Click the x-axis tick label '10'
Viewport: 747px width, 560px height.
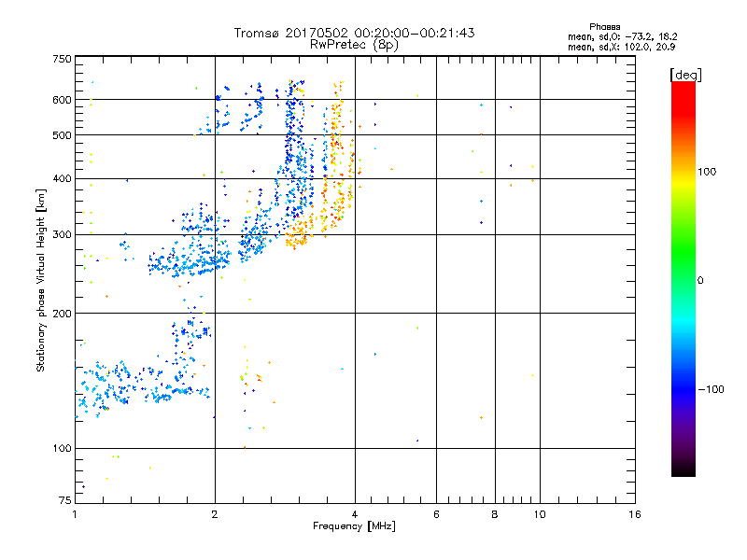tap(540, 514)
